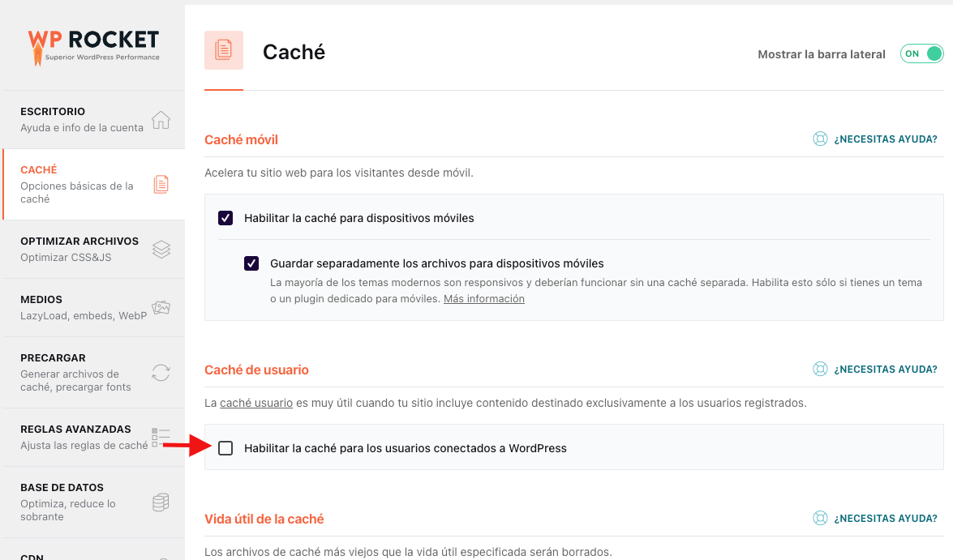Click the WP Rocket logo
The width and height of the screenshot is (953, 560).
(x=93, y=47)
